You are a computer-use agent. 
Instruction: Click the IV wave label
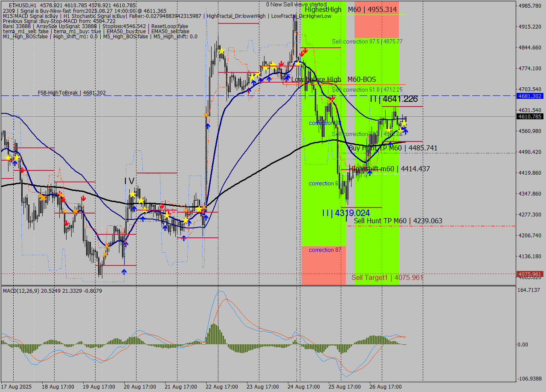tap(129, 181)
